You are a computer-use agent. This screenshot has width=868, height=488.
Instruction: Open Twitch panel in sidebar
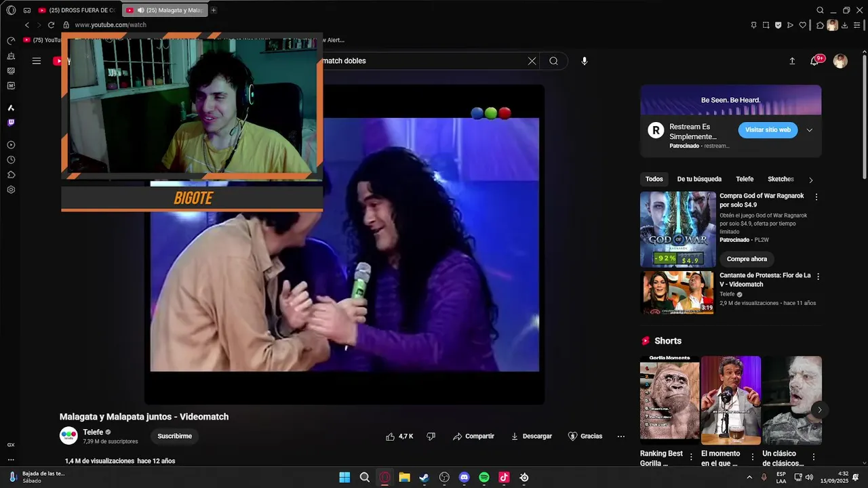point(11,123)
